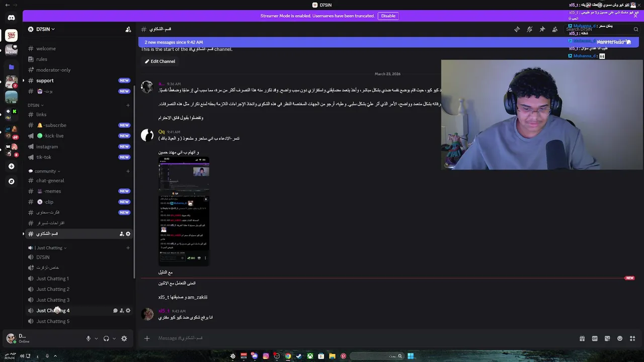Open the D7SIN server name dropdown

pyautogui.click(x=45, y=29)
